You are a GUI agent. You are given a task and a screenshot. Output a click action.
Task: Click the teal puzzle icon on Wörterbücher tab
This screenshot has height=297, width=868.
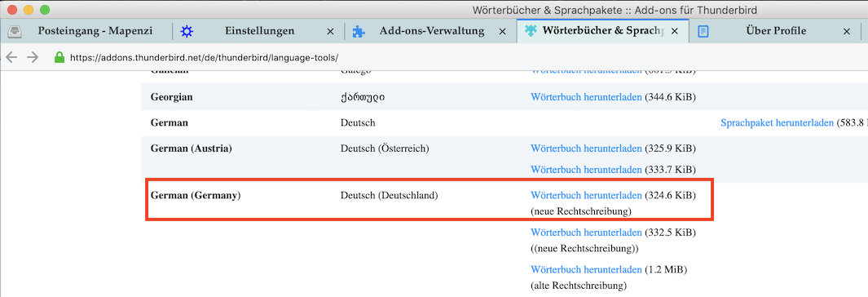[x=531, y=32]
